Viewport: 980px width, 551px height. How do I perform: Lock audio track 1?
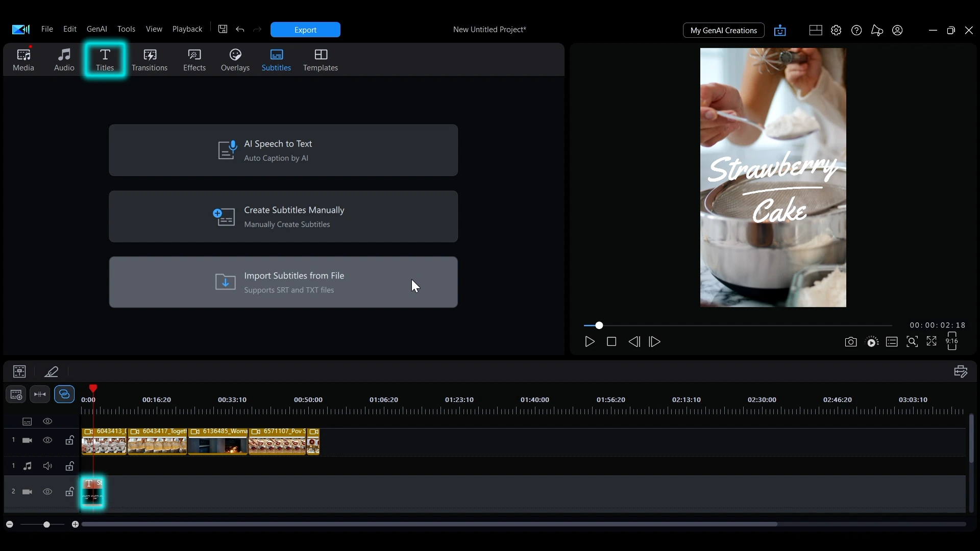[69, 466]
